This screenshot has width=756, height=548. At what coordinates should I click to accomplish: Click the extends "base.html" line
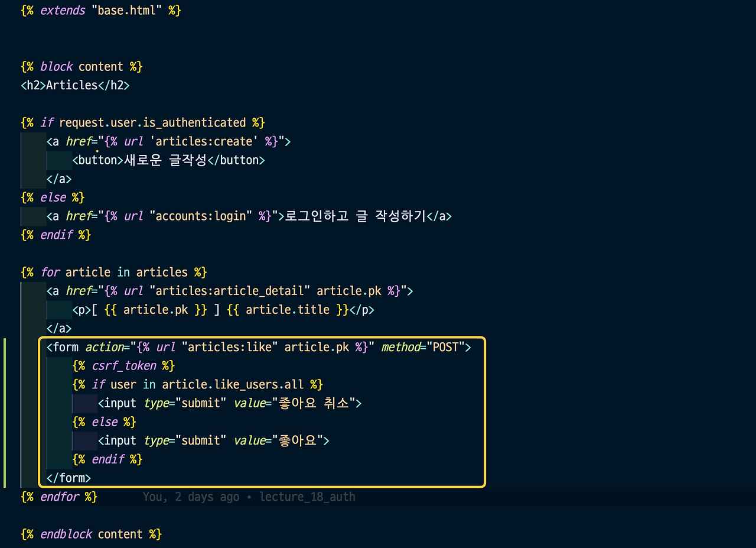[x=101, y=11]
